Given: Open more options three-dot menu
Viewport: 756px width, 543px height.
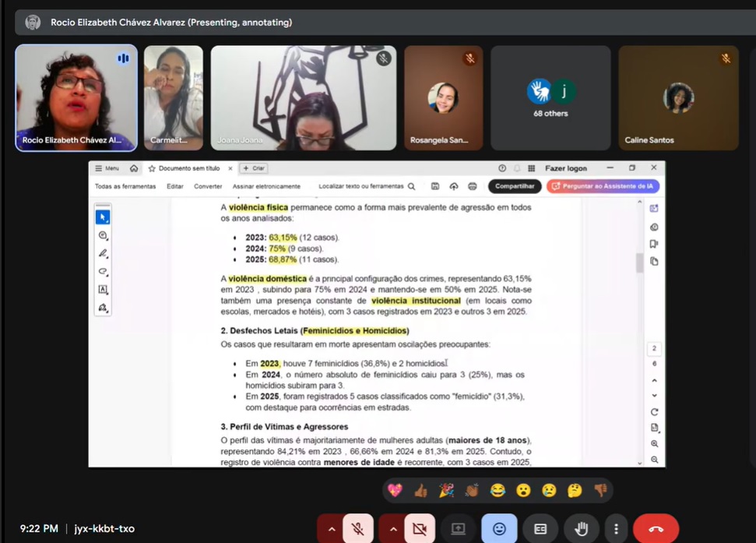Looking at the screenshot, I should (x=616, y=529).
